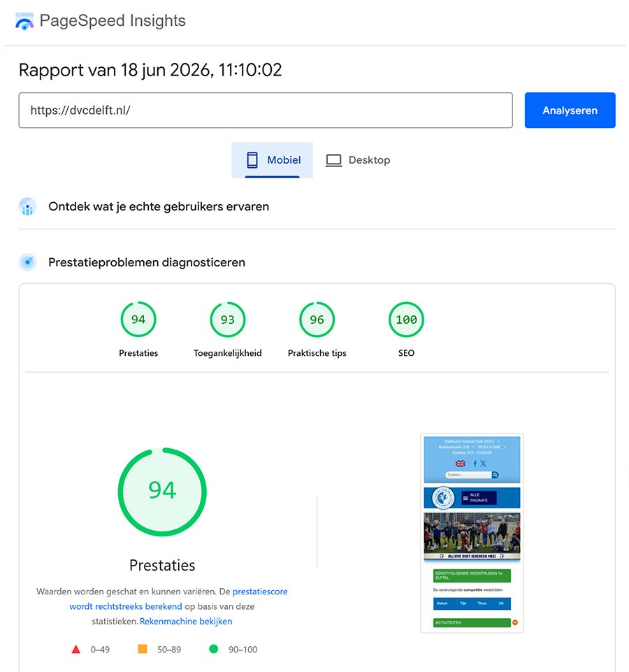
Task: Jump to SEO score gauge 100
Action: point(406,320)
